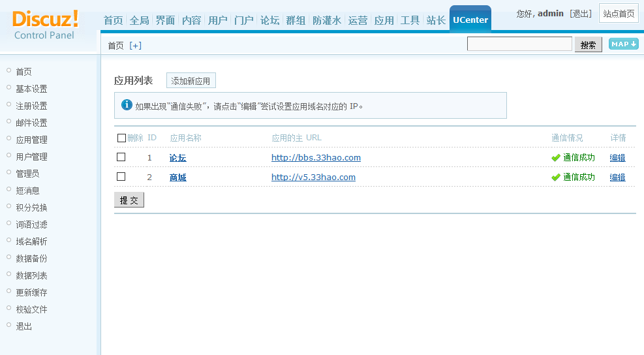
Task: Click 编辑 for the 商城 app
Action: pyautogui.click(x=617, y=177)
